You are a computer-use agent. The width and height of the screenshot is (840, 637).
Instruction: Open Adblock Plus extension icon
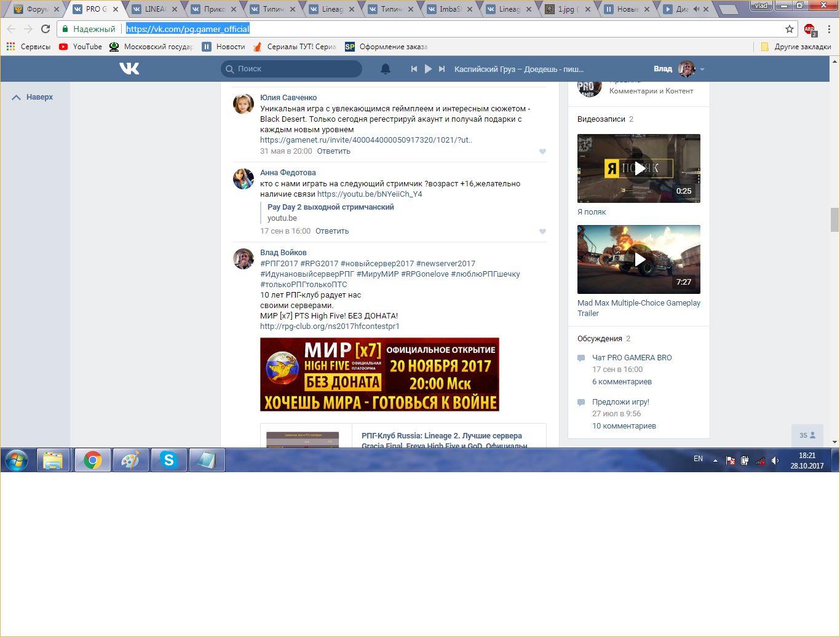tap(809, 29)
